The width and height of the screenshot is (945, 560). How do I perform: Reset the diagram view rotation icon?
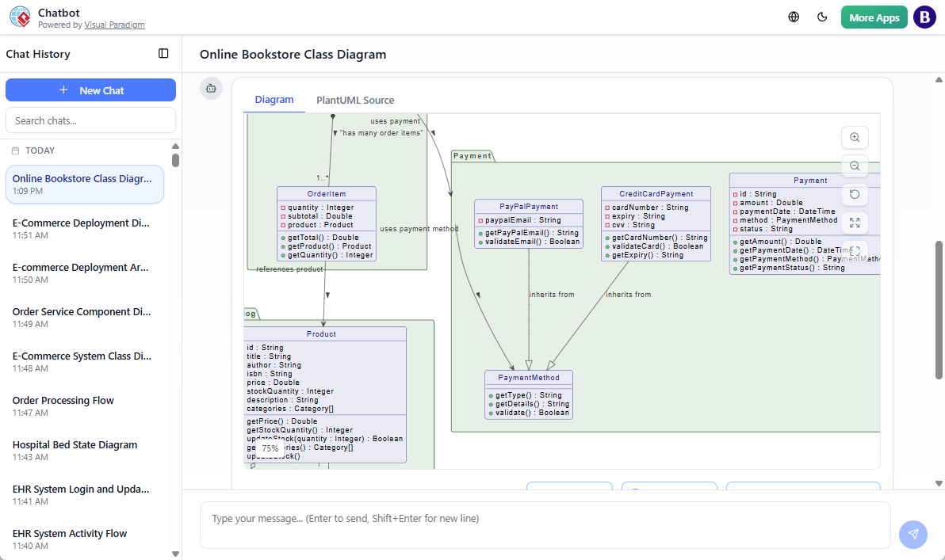click(855, 194)
